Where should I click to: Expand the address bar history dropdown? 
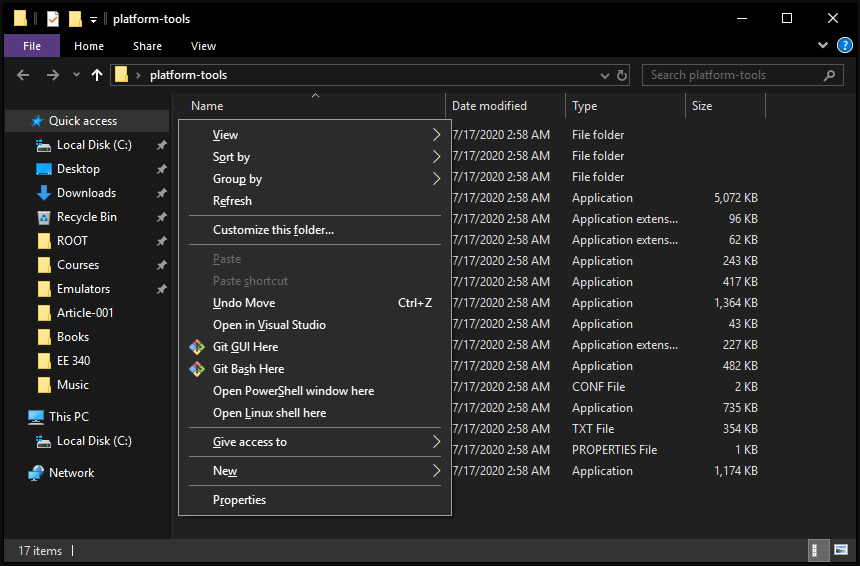[604, 76]
